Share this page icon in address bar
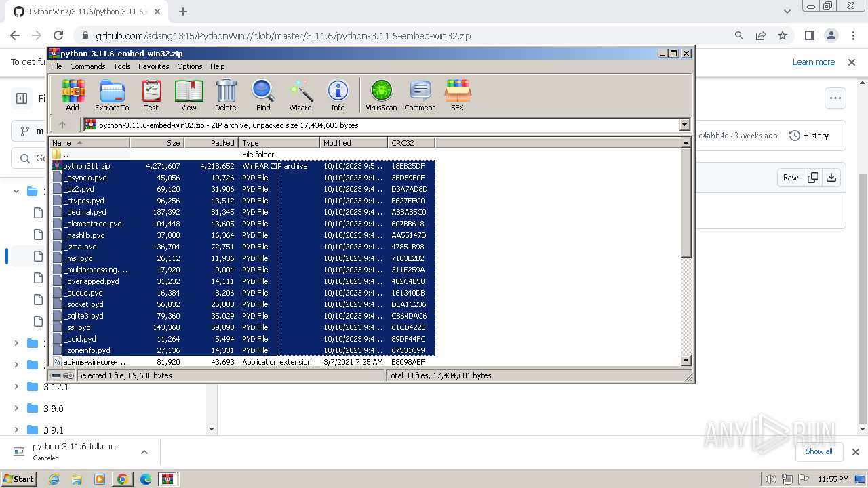The image size is (868, 488). [761, 35]
